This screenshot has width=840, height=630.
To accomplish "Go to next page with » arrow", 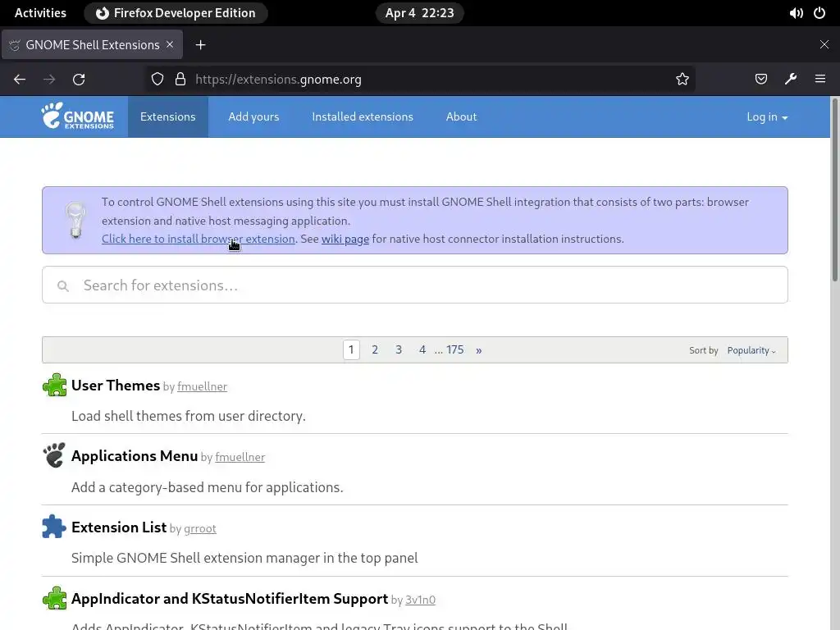I will 479,349.
